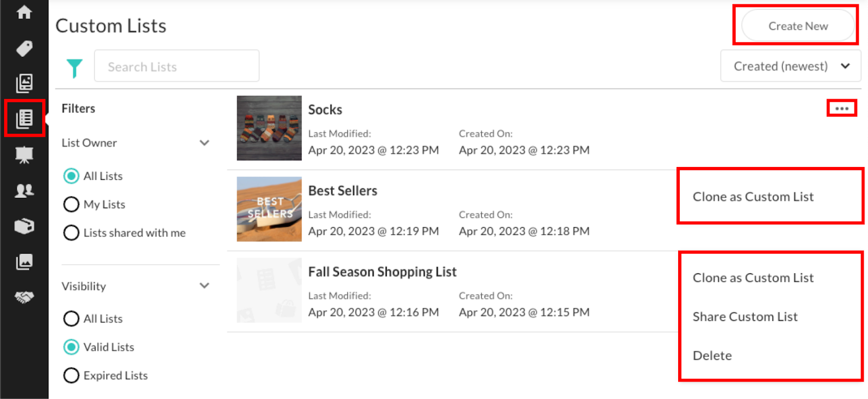Image resolution: width=868 pixels, height=399 pixels.
Task: Collapse the Visibility filter section
Action: [x=205, y=286]
